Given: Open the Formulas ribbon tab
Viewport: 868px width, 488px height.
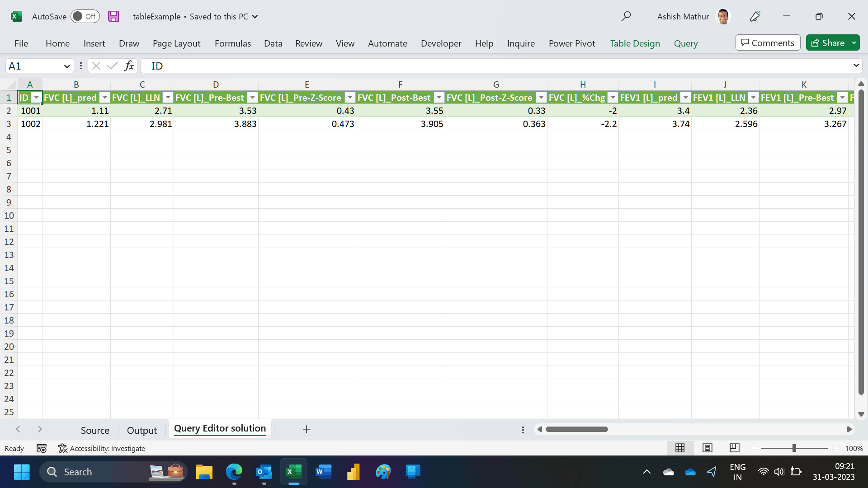Looking at the screenshot, I should [232, 43].
